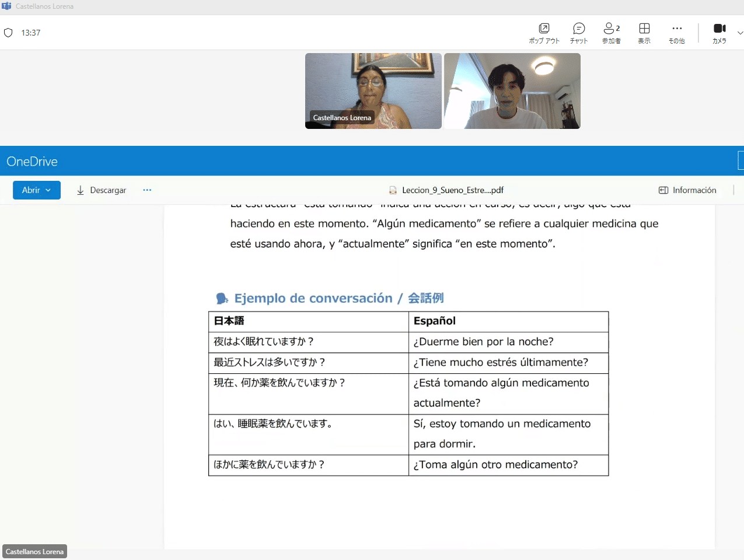This screenshot has height=560, width=744.
Task: Toggle the camera (カメラ) on or off
Action: [x=719, y=33]
